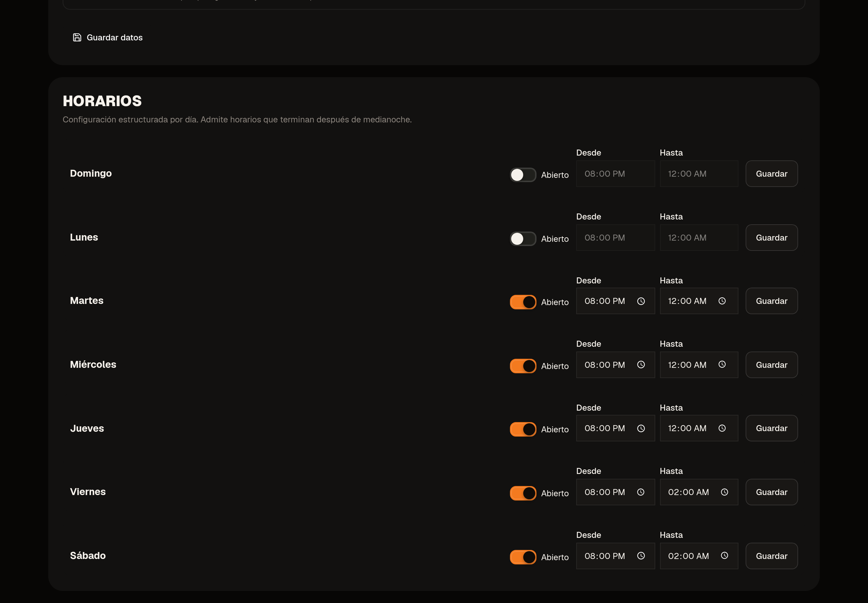Image resolution: width=868 pixels, height=603 pixels.
Task: Open clock picker for Miércoles Desde time
Action: (641, 365)
